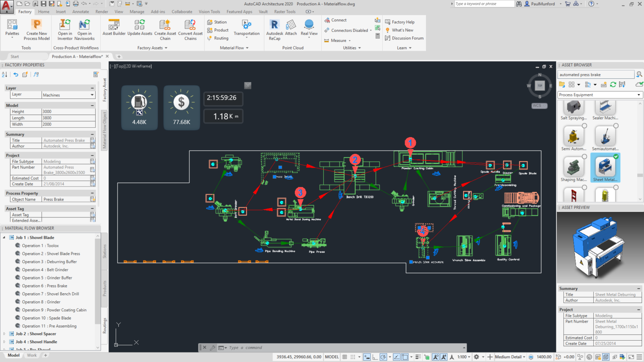
Task: Click the TOP face of ViewCube
Action: click(540, 85)
